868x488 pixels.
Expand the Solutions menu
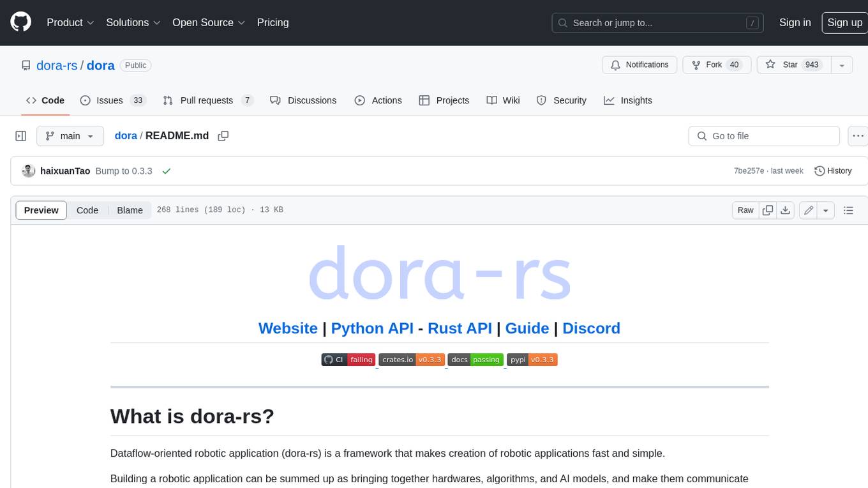(x=133, y=22)
